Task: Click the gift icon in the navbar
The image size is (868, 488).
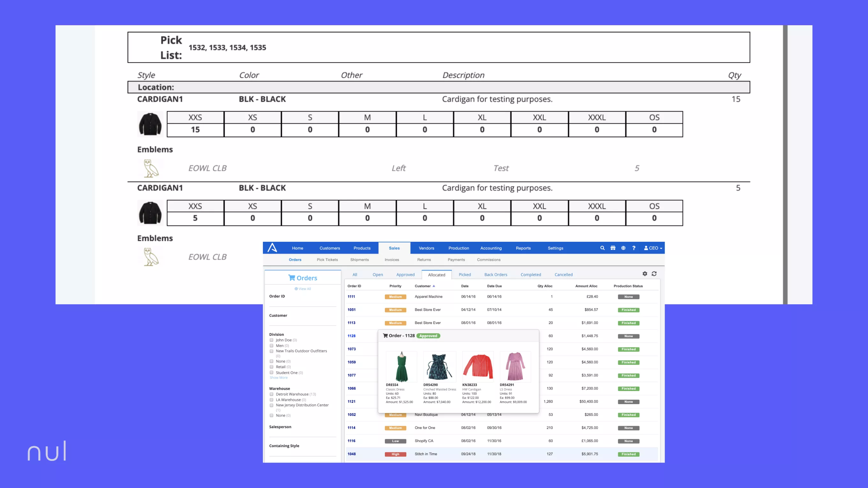Action: point(613,248)
